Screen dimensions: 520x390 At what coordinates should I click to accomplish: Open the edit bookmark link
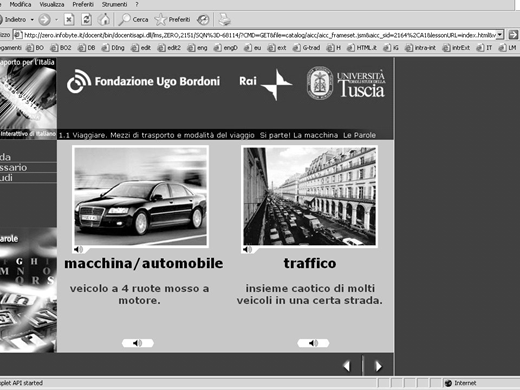point(141,48)
